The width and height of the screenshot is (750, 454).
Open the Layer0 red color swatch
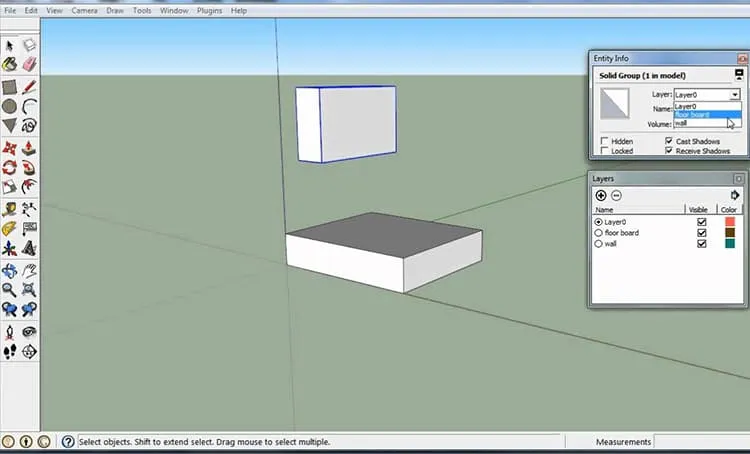pos(730,221)
